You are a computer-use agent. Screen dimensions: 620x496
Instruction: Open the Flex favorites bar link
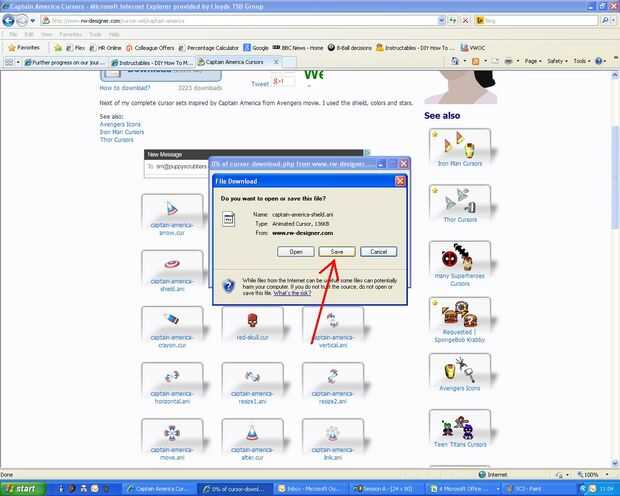tap(76, 48)
